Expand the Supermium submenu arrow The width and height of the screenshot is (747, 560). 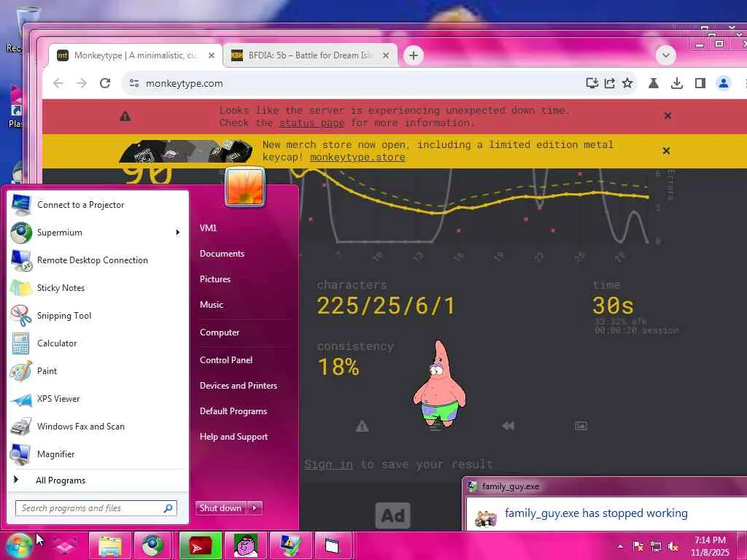point(178,233)
